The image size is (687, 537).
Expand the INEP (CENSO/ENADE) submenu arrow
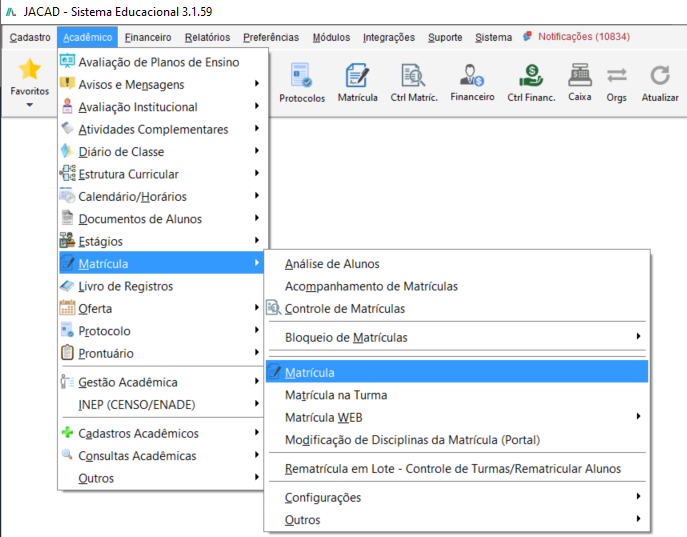point(257,403)
